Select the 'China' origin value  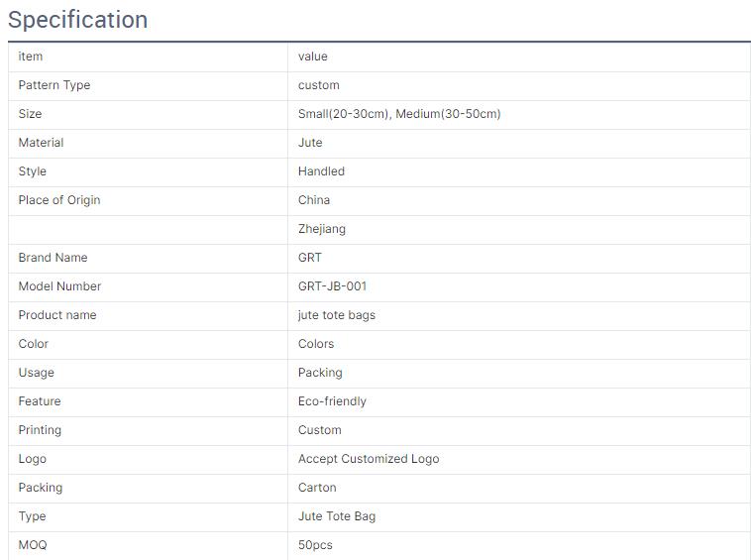pos(314,200)
